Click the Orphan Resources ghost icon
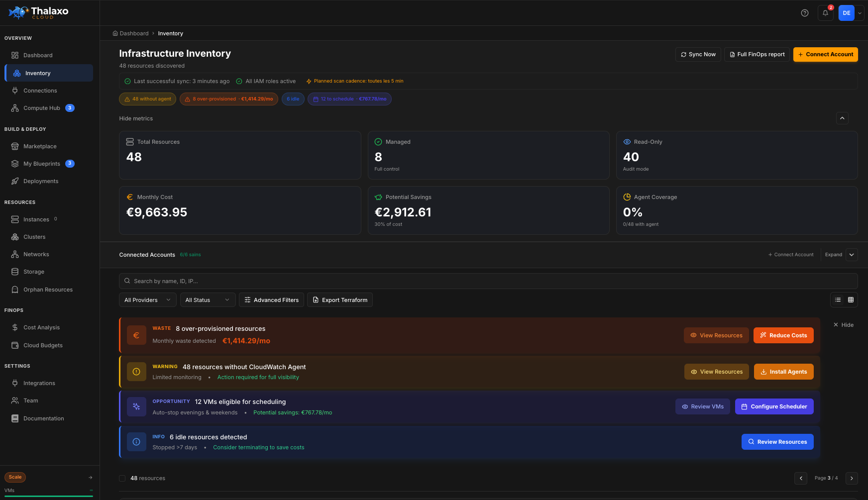The width and height of the screenshot is (868, 500). [15, 290]
